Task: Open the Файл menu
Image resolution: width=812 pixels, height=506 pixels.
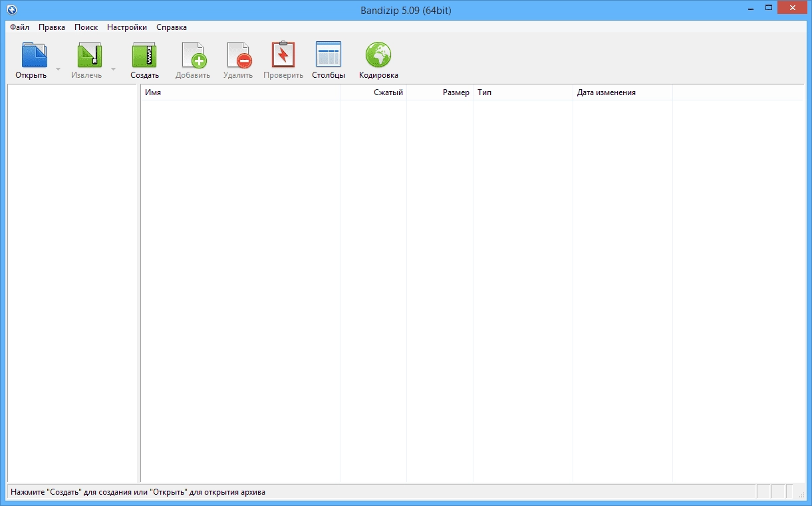Action: click(20, 27)
